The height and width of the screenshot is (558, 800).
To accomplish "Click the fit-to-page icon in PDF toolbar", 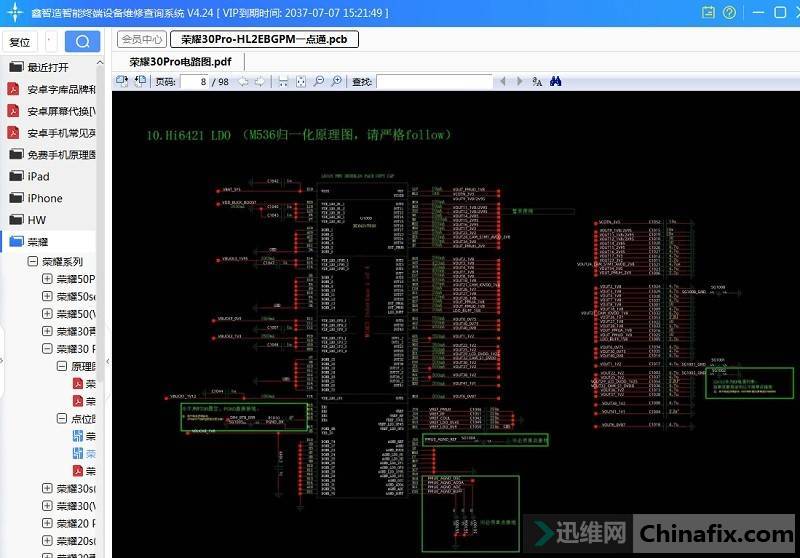I will tap(301, 81).
